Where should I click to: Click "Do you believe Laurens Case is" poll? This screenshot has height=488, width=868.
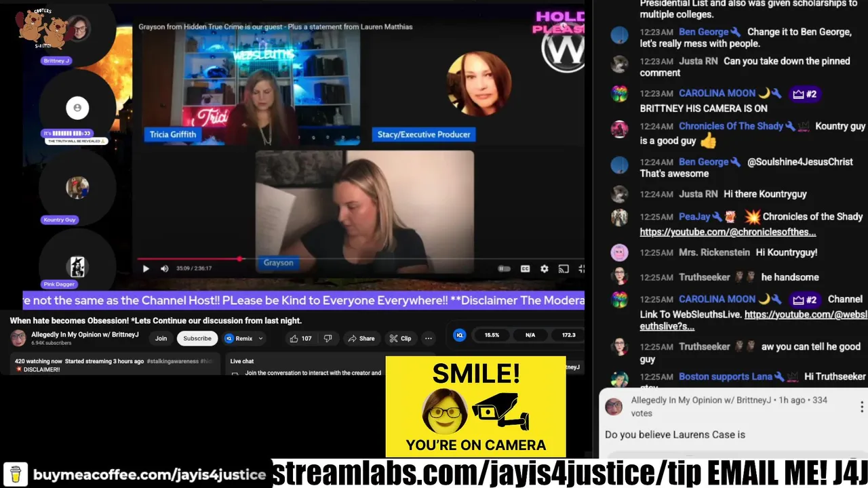(x=675, y=434)
